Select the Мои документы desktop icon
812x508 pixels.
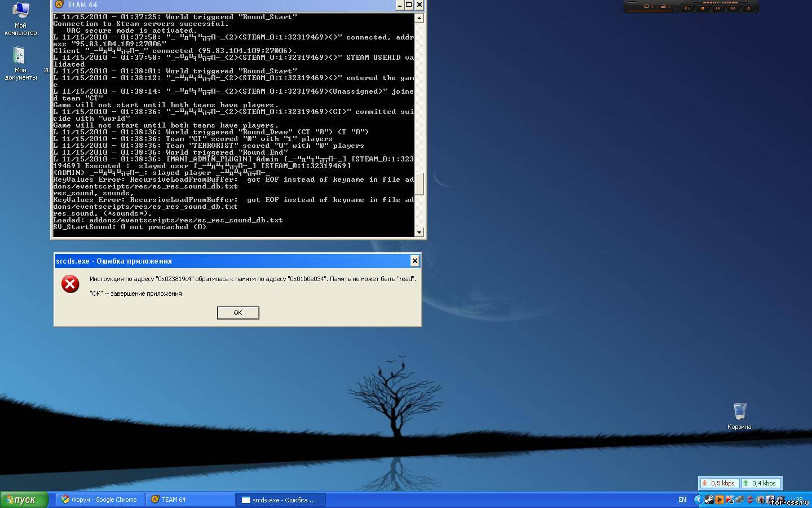[x=20, y=63]
